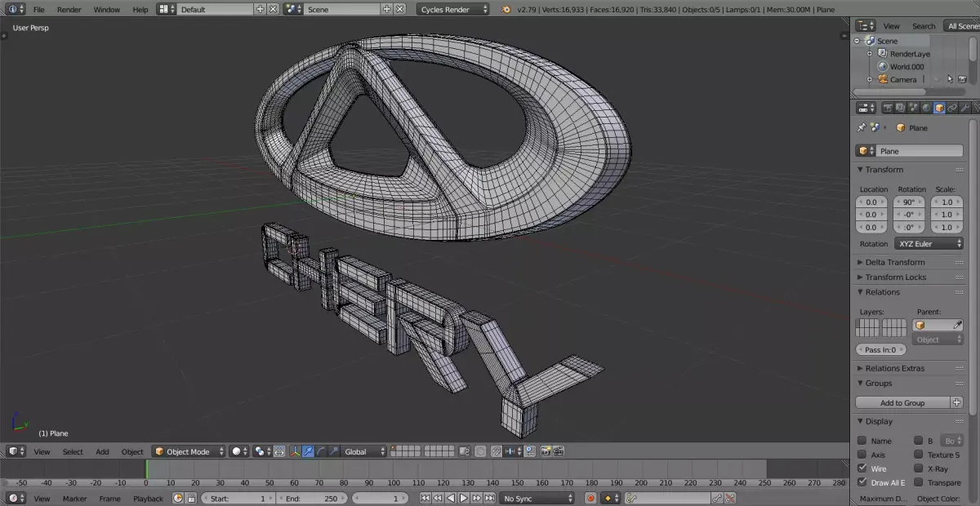The width and height of the screenshot is (980, 506).
Task: Enable the X-Ray checkbox
Action: pos(918,468)
